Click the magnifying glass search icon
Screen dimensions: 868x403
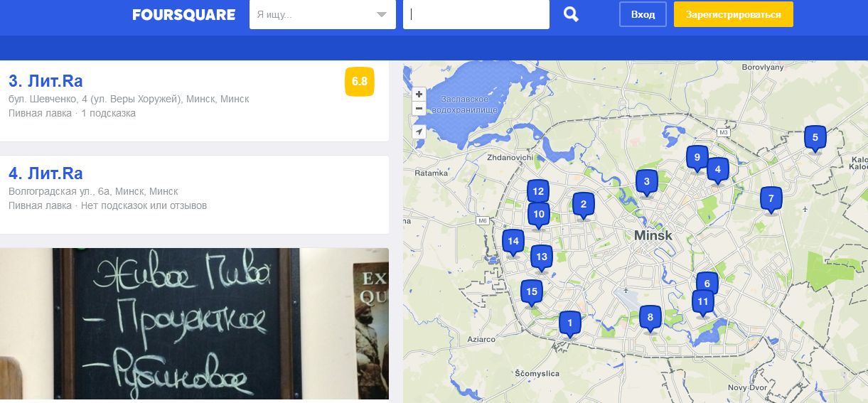571,14
